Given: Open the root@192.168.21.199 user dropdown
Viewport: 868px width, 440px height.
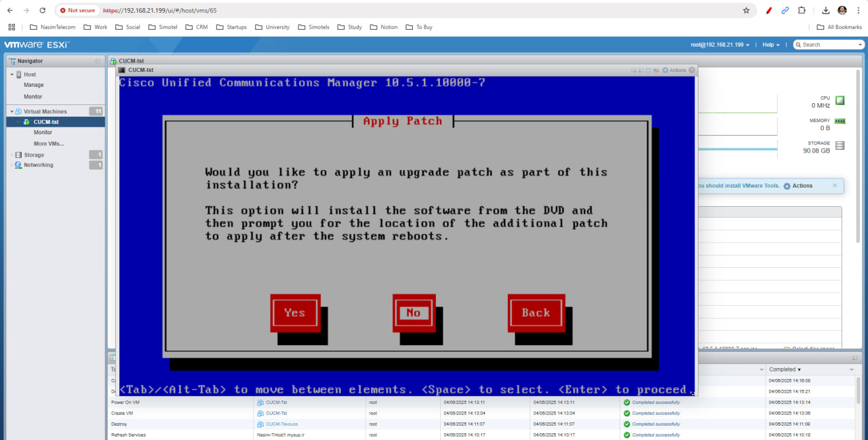Looking at the screenshot, I should coord(720,45).
